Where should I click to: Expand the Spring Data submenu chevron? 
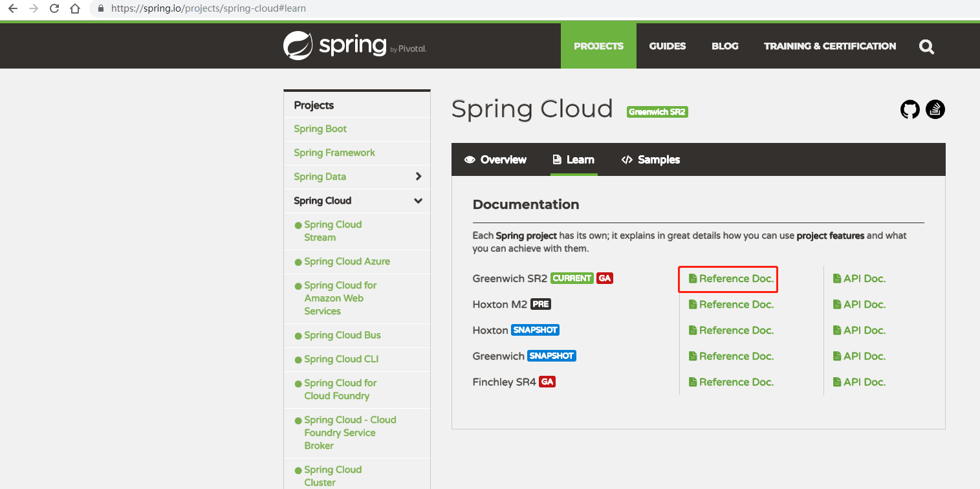[x=419, y=177]
